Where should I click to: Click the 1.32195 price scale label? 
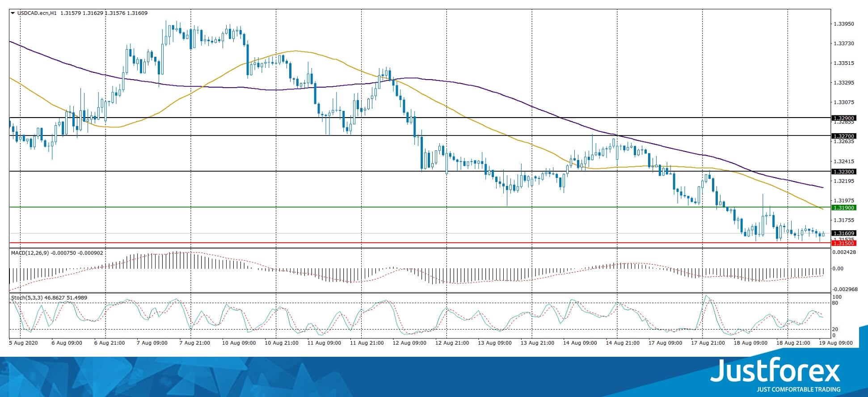844,181
